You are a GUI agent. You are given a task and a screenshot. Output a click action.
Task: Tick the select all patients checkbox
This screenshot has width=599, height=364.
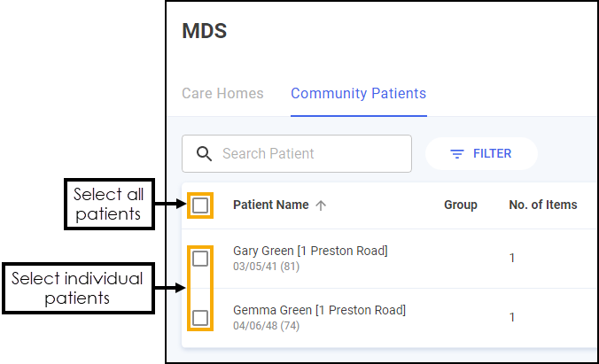point(201,205)
